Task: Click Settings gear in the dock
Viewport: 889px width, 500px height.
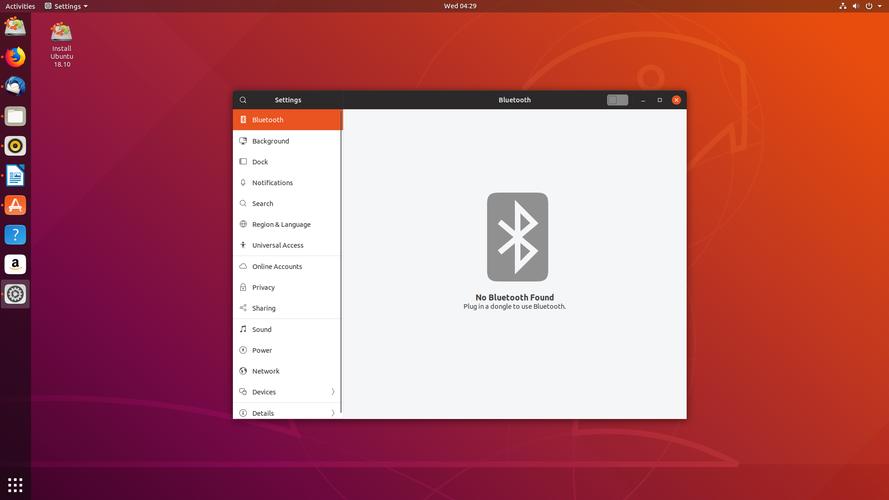Action: pyautogui.click(x=15, y=294)
